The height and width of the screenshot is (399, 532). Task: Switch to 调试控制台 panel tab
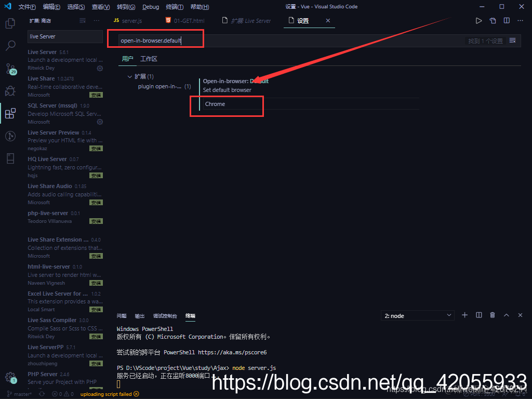tap(165, 316)
